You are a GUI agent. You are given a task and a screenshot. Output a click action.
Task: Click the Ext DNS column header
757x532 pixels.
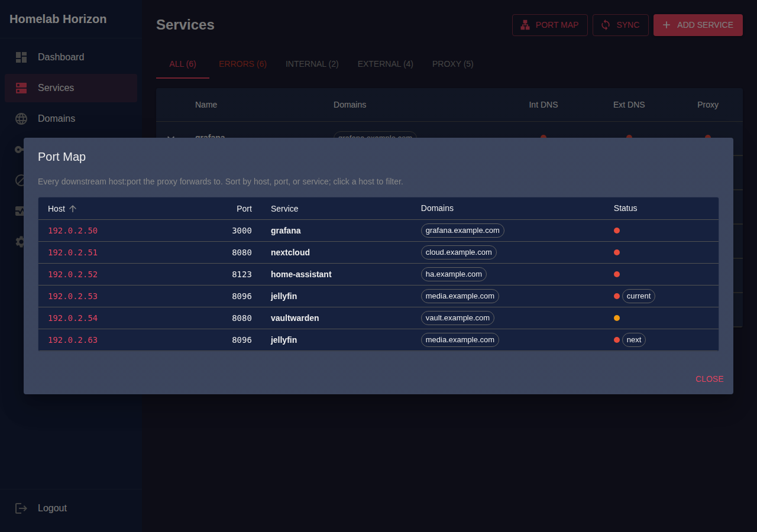[629, 105]
